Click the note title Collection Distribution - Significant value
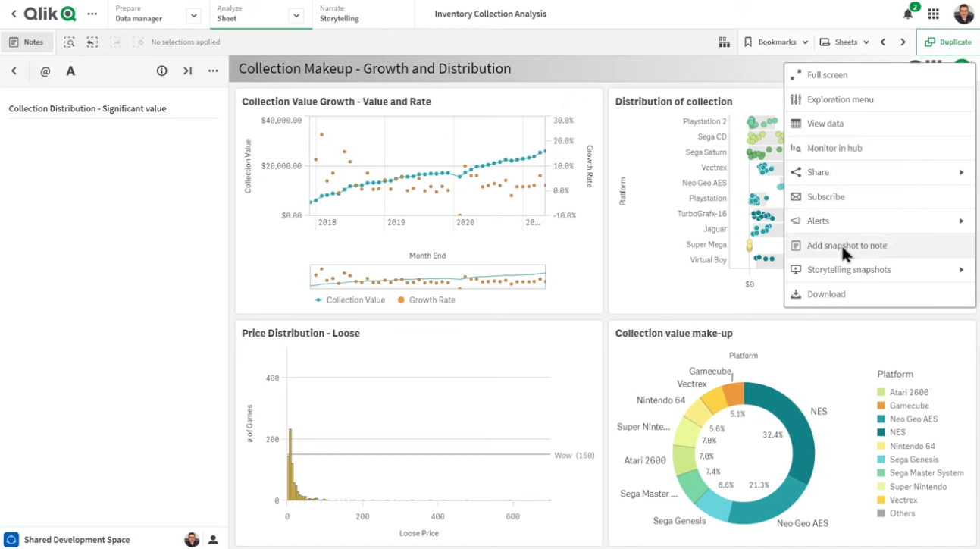Image resolution: width=980 pixels, height=549 pixels. click(x=87, y=108)
